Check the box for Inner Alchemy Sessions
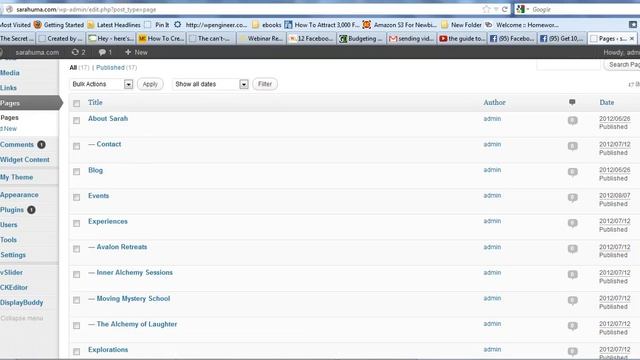The height and width of the screenshot is (360, 640). coord(76,275)
